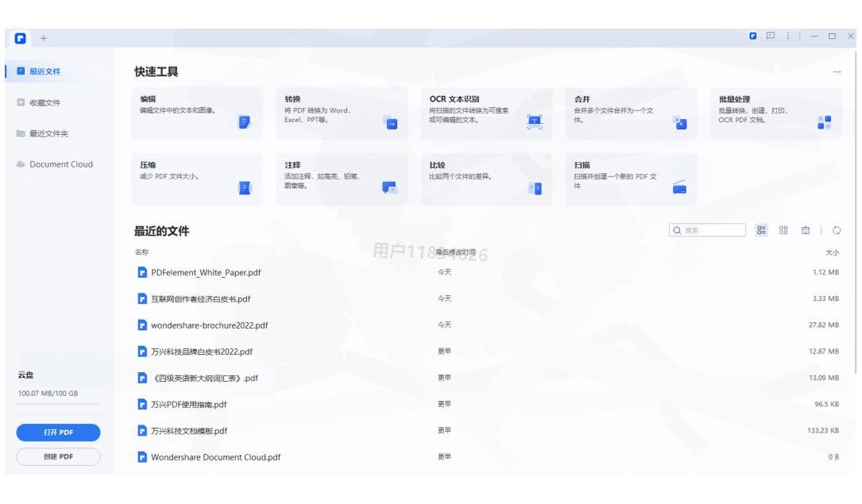Open a new tab with plus icon

[44, 38]
